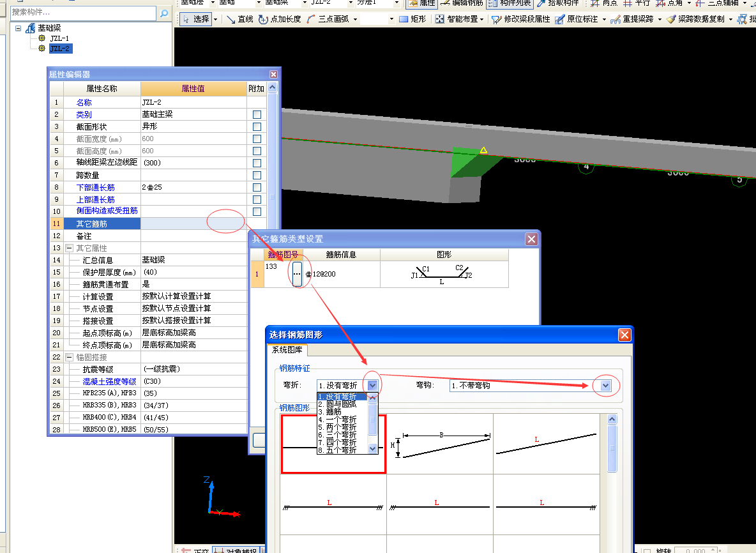Choose 2.圆与圆弧 from bend list
The image size is (756, 553).
(342, 404)
